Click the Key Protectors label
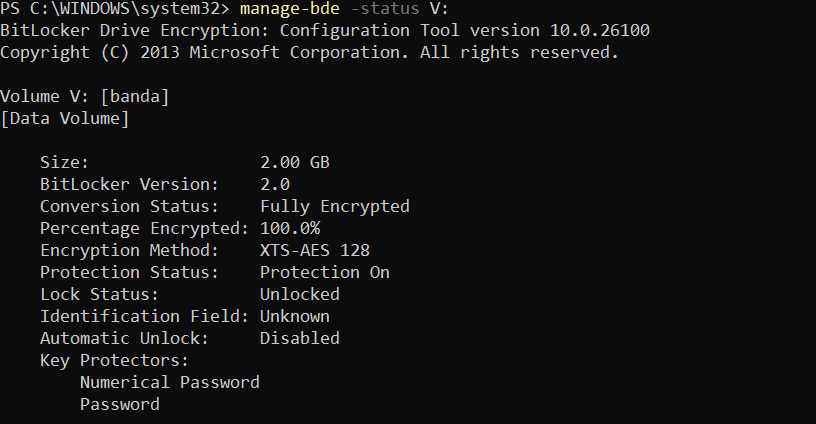This screenshot has height=424, width=816. [114, 361]
